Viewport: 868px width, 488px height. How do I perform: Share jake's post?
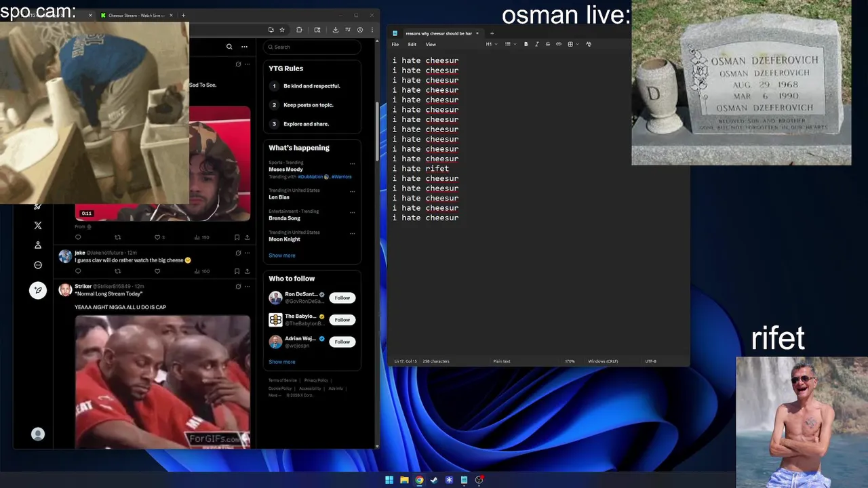(247, 271)
